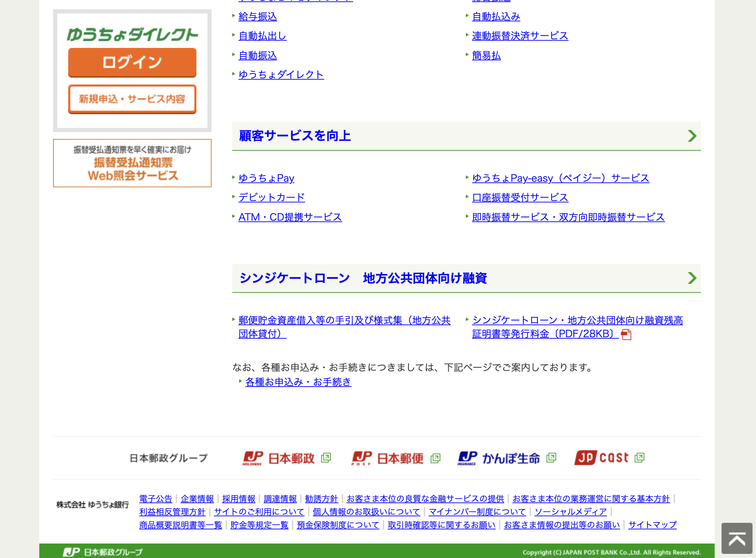Open the 顧客サービスを向上 heading
Image resolution: width=756 pixels, height=558 pixels.
[x=295, y=136]
